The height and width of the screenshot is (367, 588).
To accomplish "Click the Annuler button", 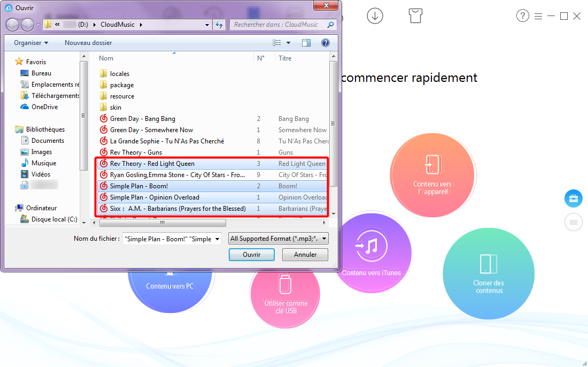I will [x=305, y=255].
